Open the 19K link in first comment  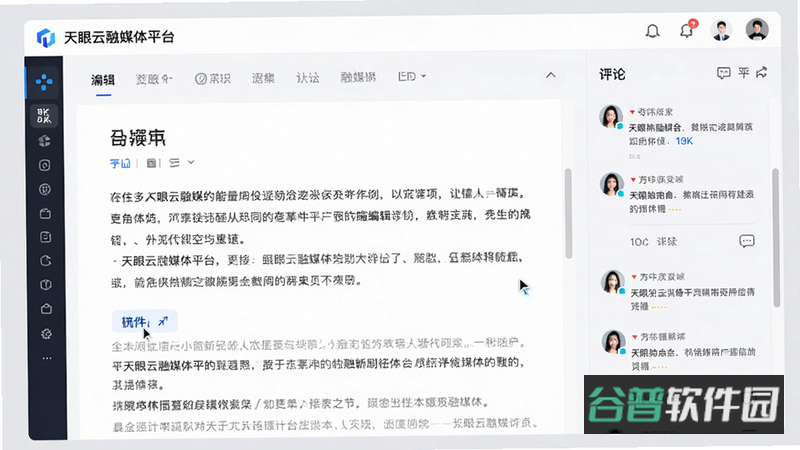[684, 141]
